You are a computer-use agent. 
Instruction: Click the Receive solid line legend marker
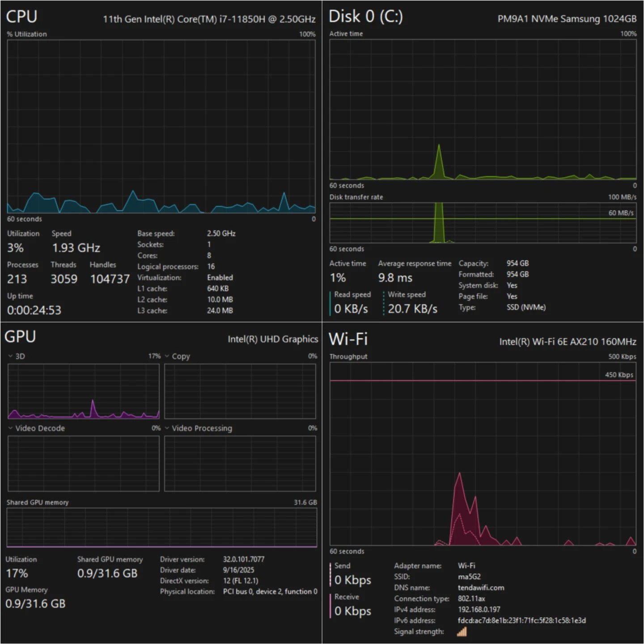click(331, 606)
